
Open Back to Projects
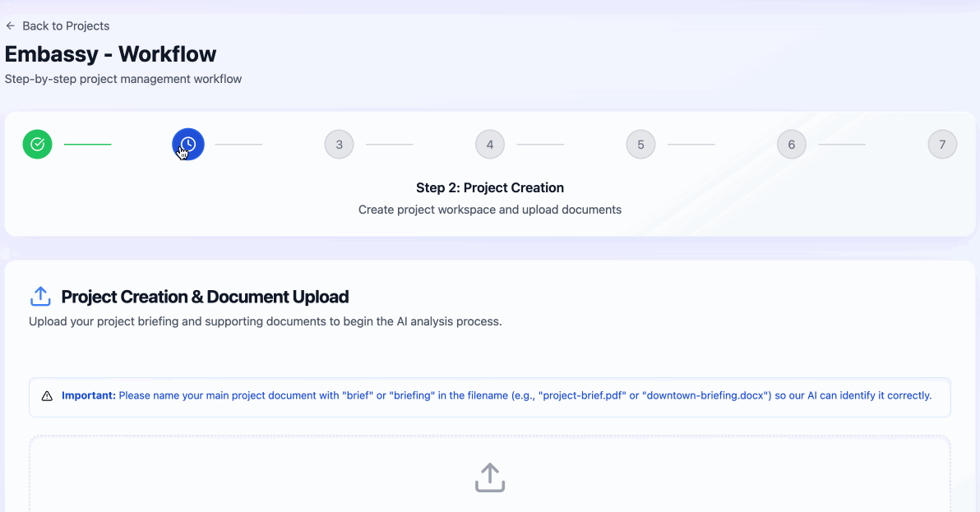[x=57, y=25]
